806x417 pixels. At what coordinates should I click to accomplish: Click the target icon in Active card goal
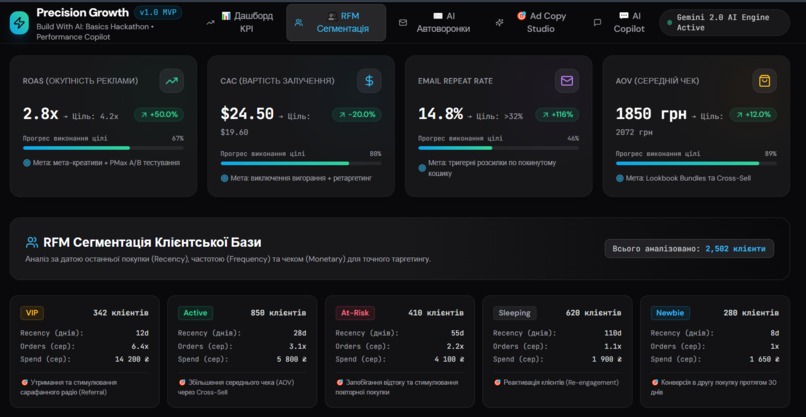[182, 383]
